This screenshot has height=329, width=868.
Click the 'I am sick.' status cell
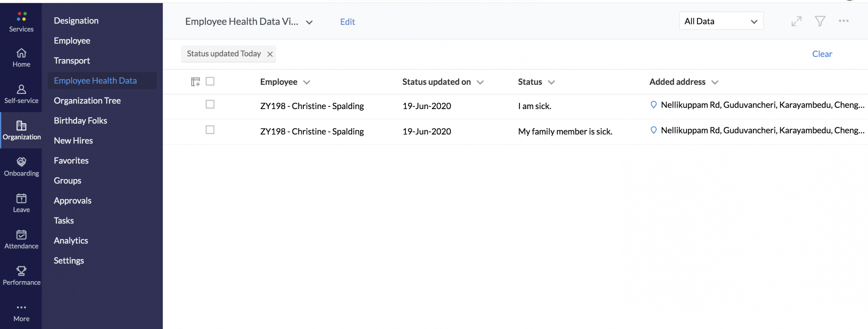tap(535, 106)
